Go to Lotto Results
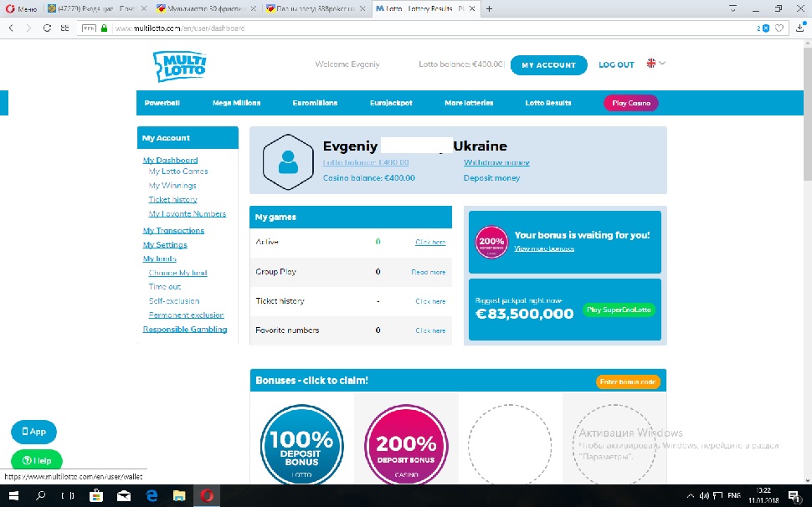The image size is (812, 507). 548,103
